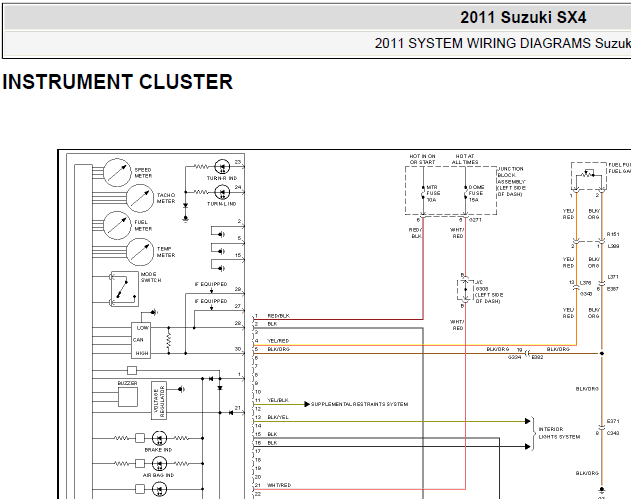Viewport: 631px width, 499px height.
Task: Click the BRAKE IND LED symbol
Action: (x=159, y=438)
